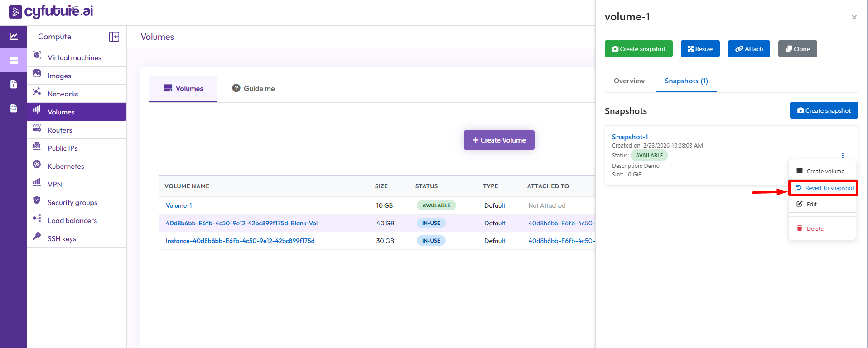Close the volume-1 side panel
The image size is (868, 348).
pos(854,18)
